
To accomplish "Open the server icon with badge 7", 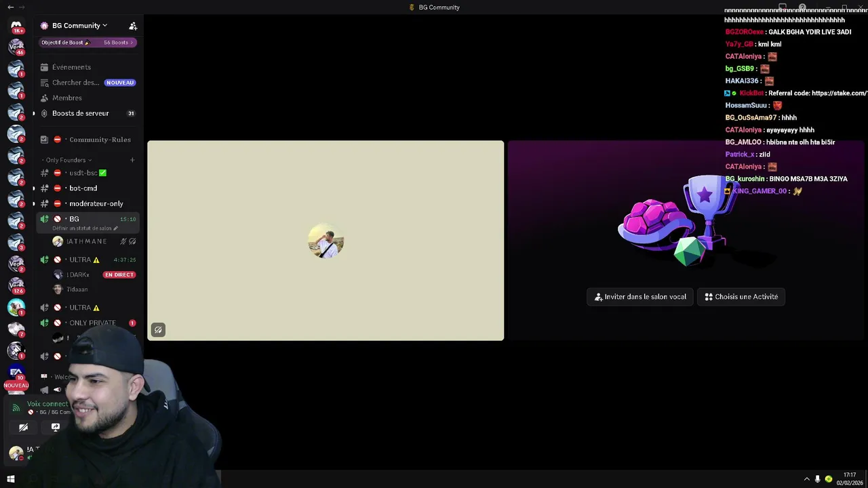I will click(16, 329).
